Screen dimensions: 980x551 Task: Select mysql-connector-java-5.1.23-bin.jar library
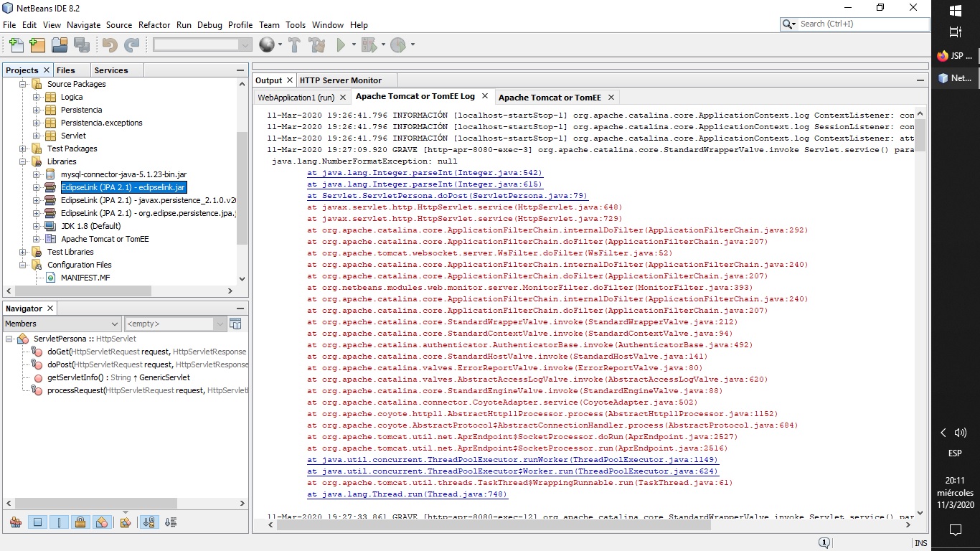pos(123,174)
